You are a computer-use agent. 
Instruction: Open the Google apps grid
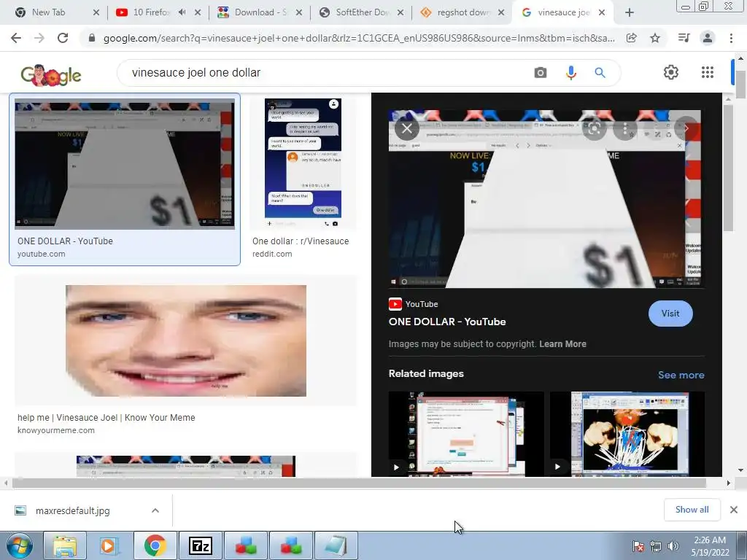(708, 72)
